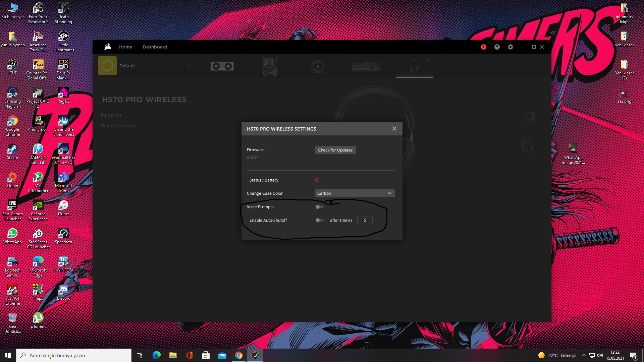This screenshot has height=362, width=644.
Task: Click the auto-shutoff minutes input field
Action: click(365, 220)
